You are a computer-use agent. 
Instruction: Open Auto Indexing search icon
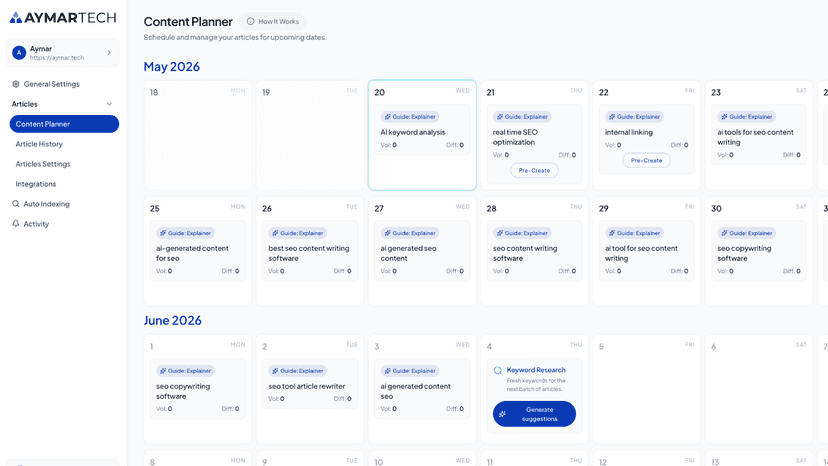pos(16,204)
